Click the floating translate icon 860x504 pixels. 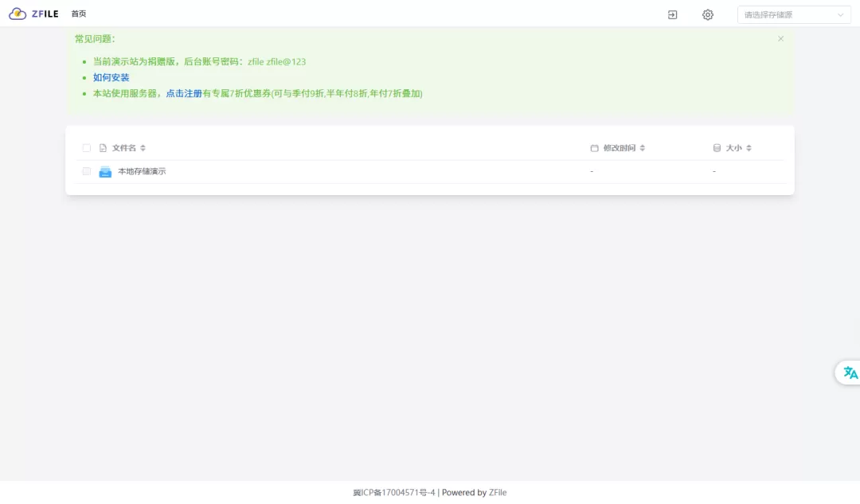click(850, 373)
